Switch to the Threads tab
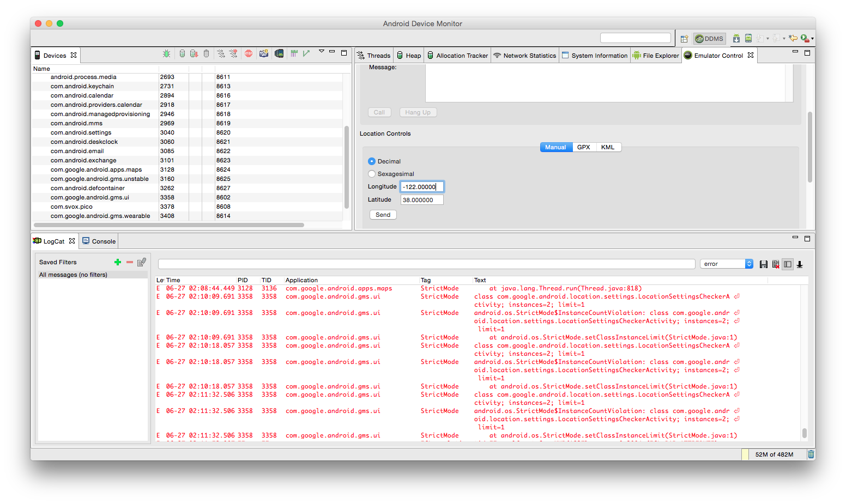 [x=374, y=56]
